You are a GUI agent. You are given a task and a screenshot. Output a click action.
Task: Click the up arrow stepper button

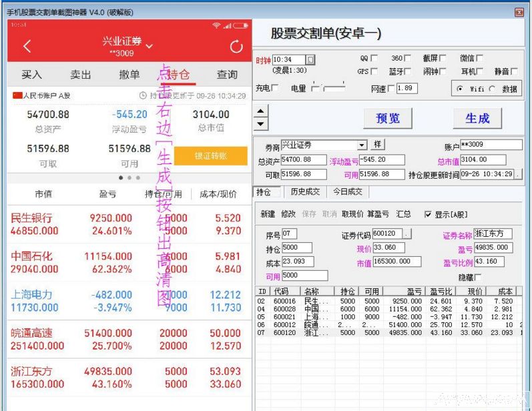pos(260,111)
